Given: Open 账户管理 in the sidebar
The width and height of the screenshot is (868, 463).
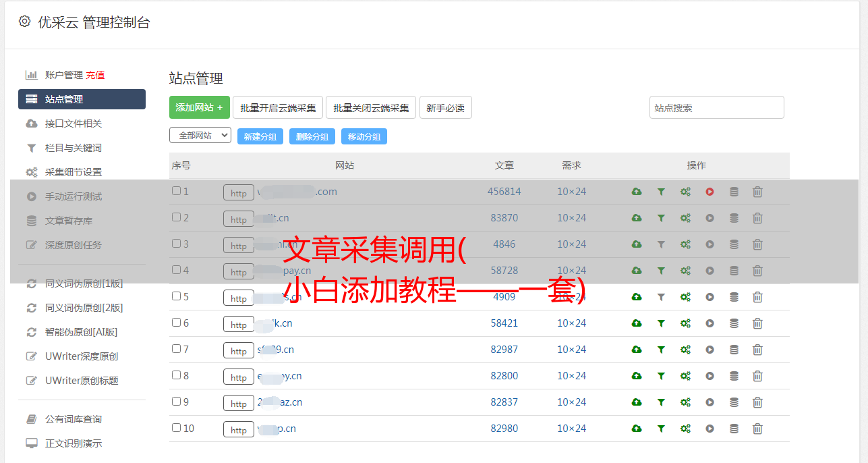Looking at the screenshot, I should coord(64,75).
